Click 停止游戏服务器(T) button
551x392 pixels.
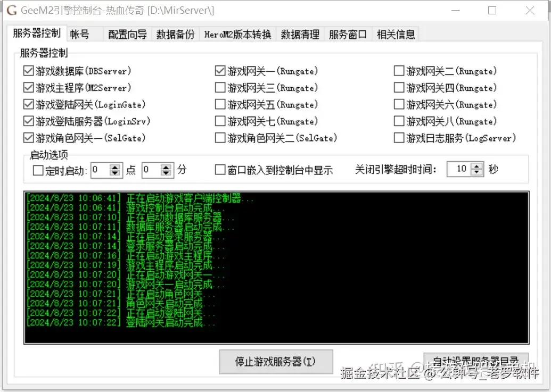(276, 362)
